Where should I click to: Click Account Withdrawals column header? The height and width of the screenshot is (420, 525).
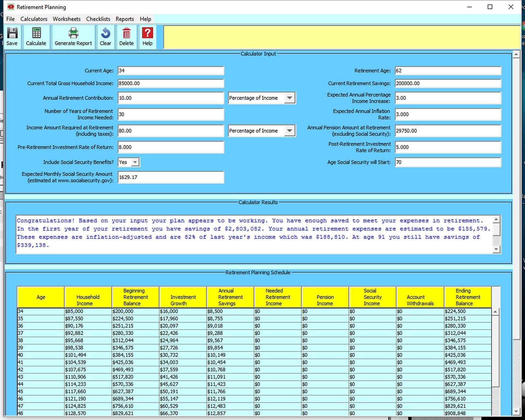(x=420, y=297)
